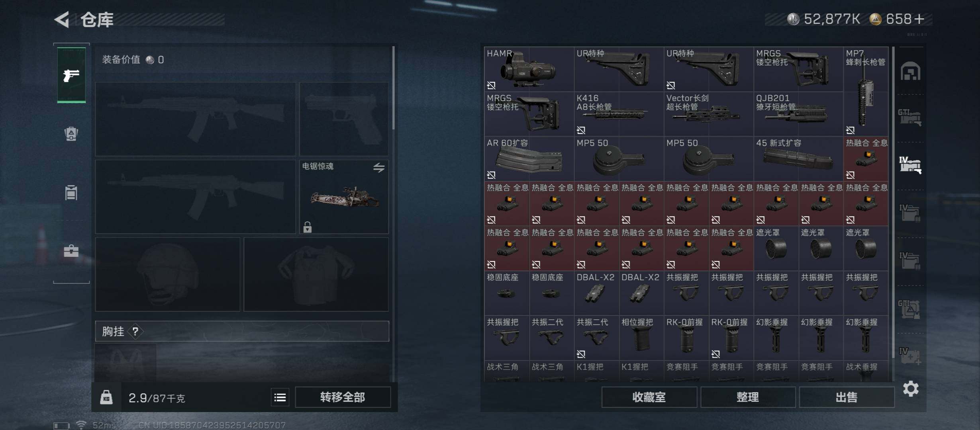This screenshot has height=430, width=980.
Task: Open the settings gear beside 出售
Action: click(x=911, y=389)
